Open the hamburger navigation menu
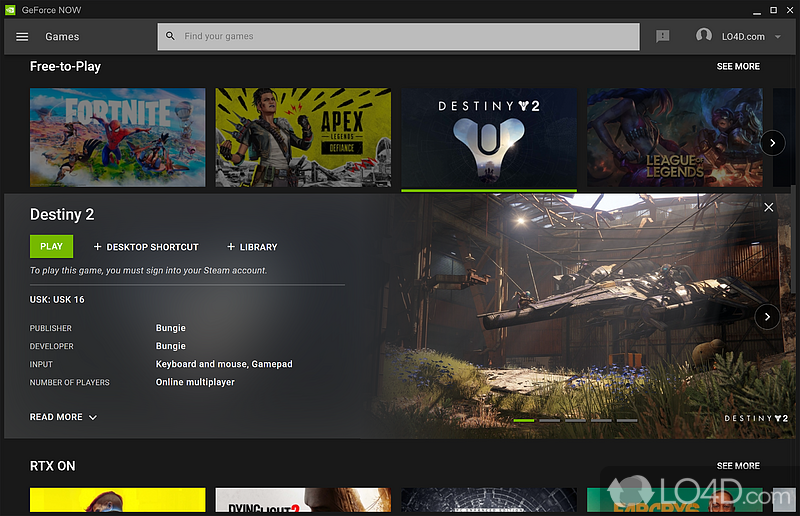Screen dimensions: 800x516 click(22, 37)
